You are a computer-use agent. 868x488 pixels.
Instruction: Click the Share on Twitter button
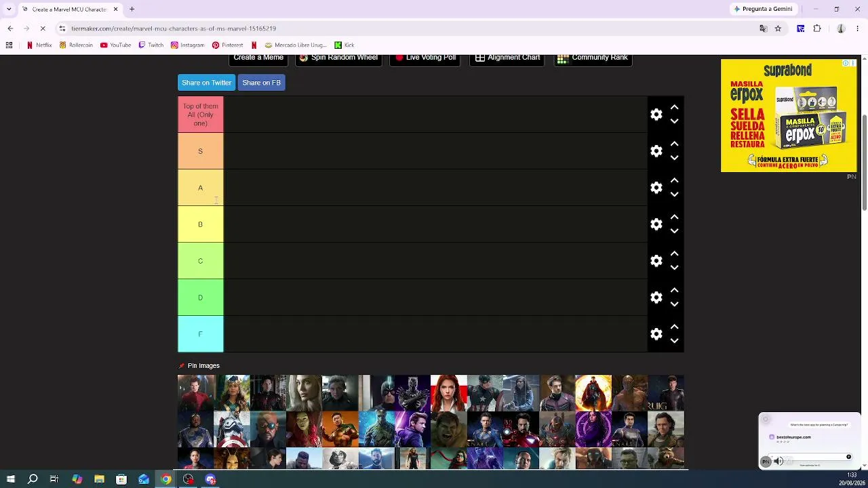pyautogui.click(x=206, y=83)
